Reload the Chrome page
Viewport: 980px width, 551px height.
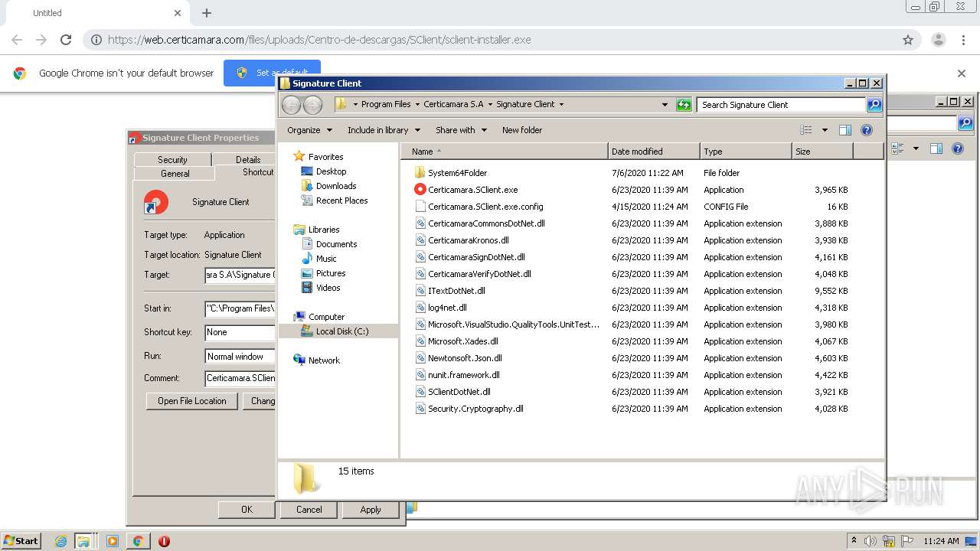click(x=66, y=40)
